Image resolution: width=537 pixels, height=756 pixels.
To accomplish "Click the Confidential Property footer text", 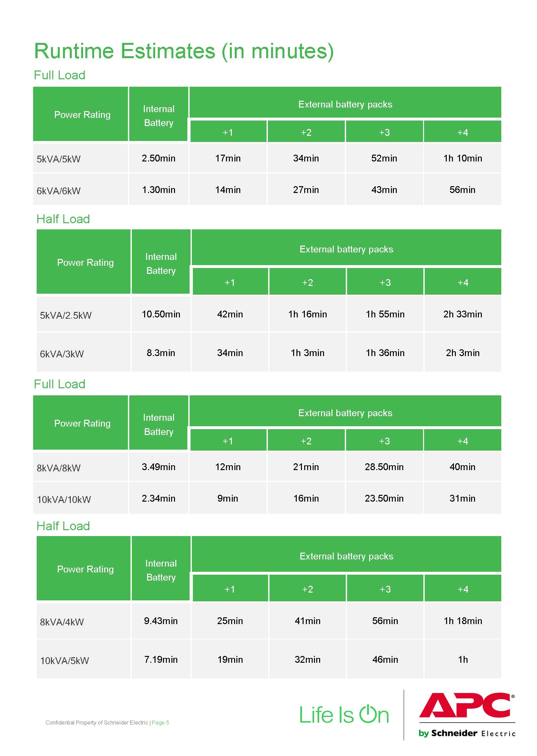I will (97, 723).
